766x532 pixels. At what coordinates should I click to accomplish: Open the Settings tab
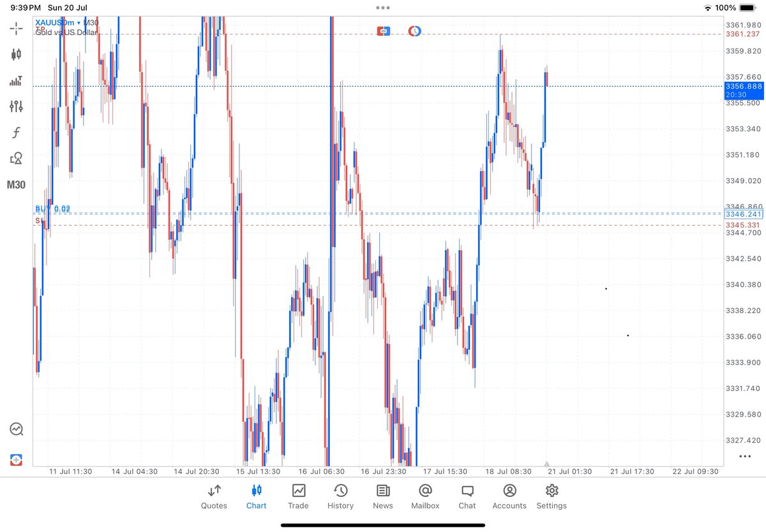click(552, 496)
